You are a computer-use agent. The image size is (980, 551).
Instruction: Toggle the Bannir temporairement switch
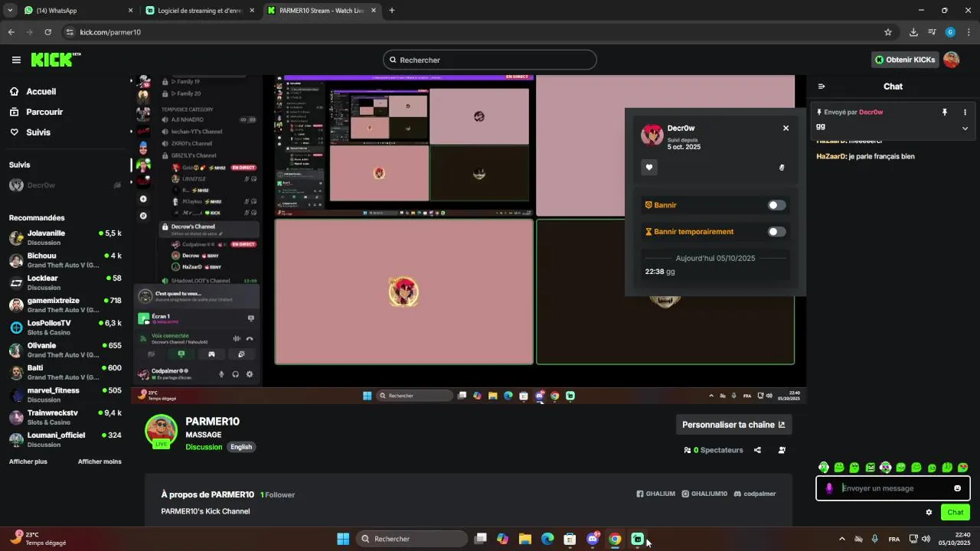pyautogui.click(x=776, y=232)
